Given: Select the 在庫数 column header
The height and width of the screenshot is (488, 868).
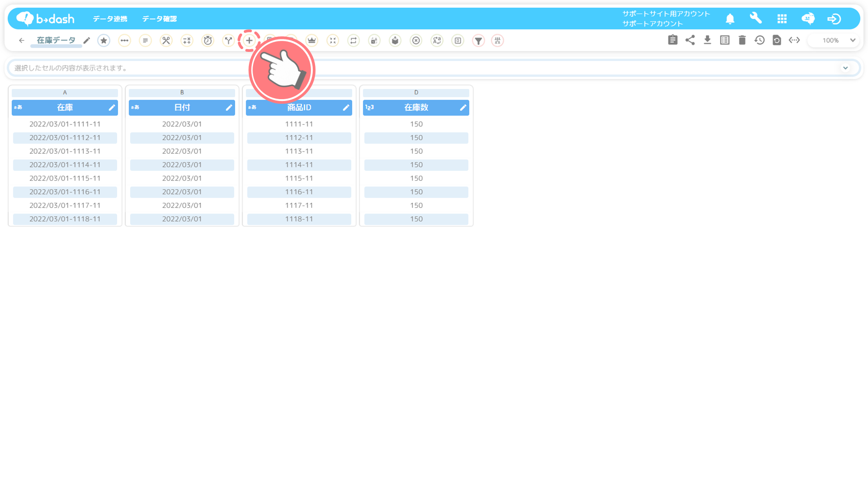Looking at the screenshot, I should [x=416, y=107].
